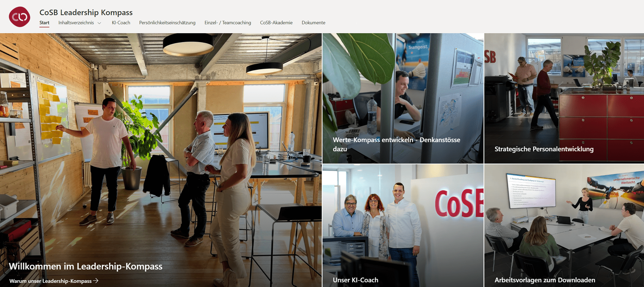This screenshot has height=287, width=644.
Task: Open Warum unser Leadership-Kompass link
Action: [51, 281]
